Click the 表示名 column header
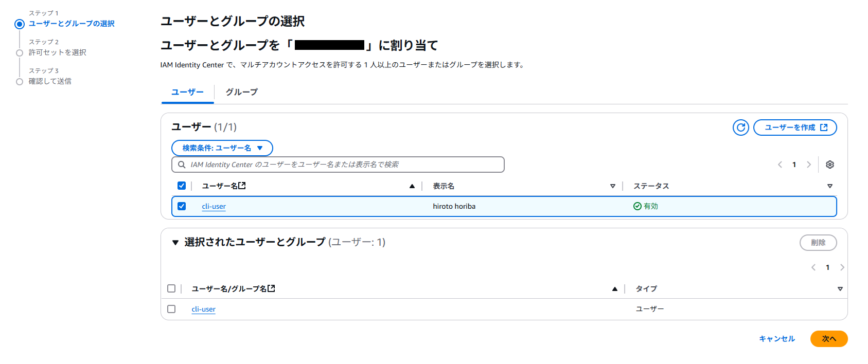This screenshot has width=868, height=364. tap(444, 186)
